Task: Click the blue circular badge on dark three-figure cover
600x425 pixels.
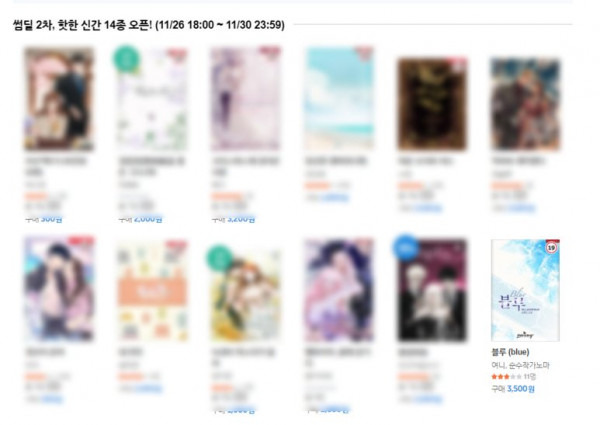Action: pyautogui.click(x=406, y=247)
